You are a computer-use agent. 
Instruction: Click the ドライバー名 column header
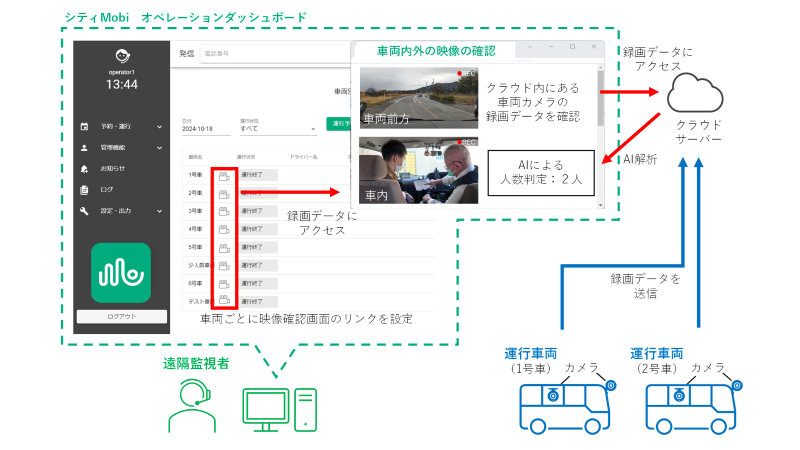tap(303, 157)
